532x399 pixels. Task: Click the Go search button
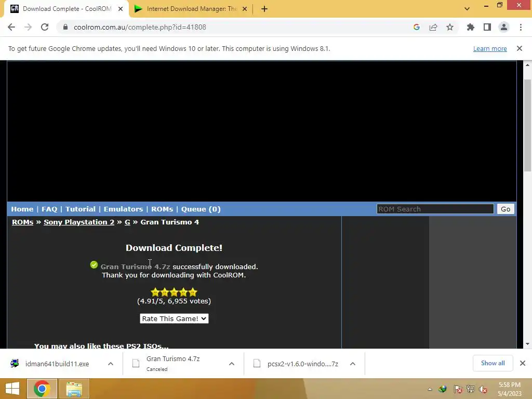(x=506, y=209)
